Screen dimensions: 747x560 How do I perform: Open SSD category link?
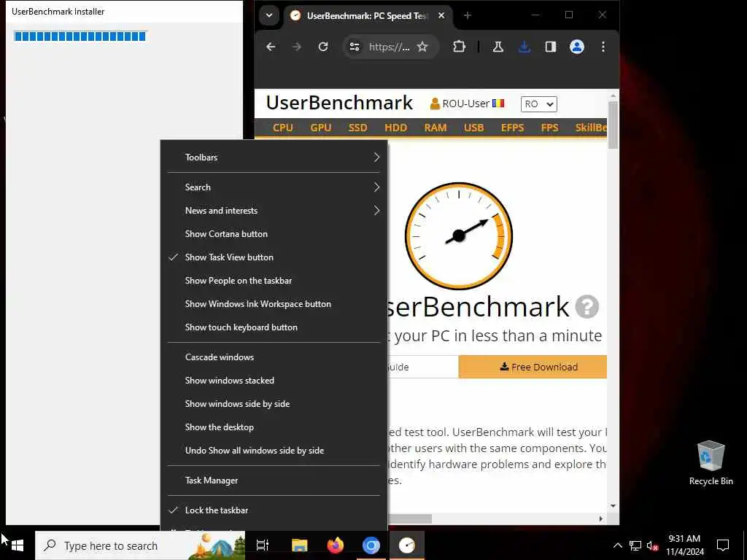tap(357, 128)
